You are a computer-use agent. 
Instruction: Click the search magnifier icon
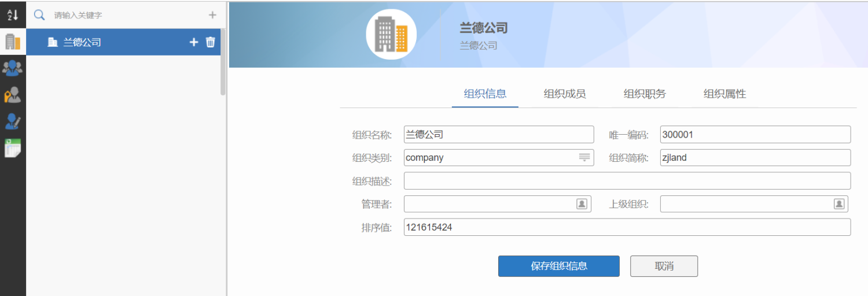pyautogui.click(x=39, y=15)
